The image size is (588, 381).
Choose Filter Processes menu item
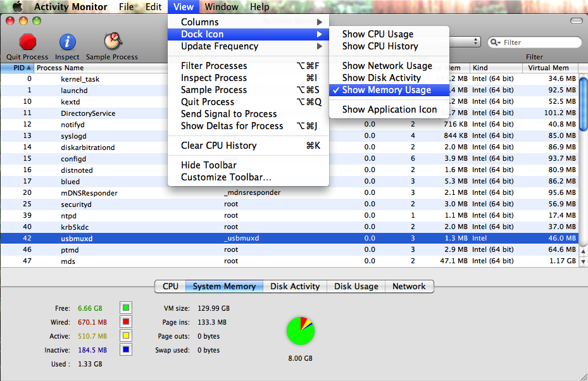[x=248, y=66]
